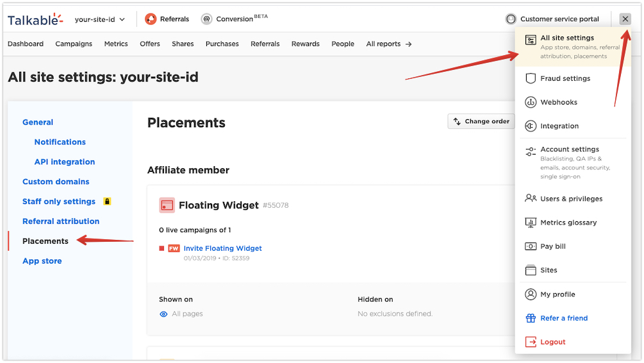Click the Webhooks icon
644x363 pixels.
pyautogui.click(x=531, y=102)
